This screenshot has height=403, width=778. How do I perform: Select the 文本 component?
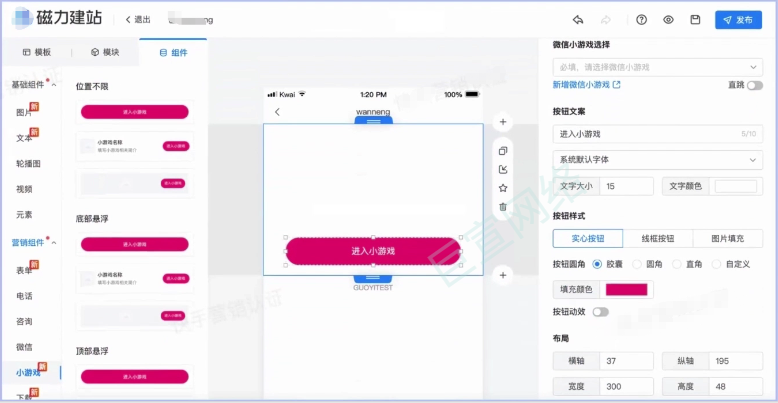pyautogui.click(x=24, y=138)
